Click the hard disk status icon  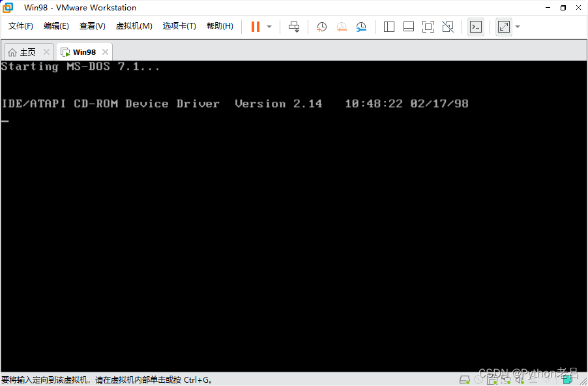465,379
